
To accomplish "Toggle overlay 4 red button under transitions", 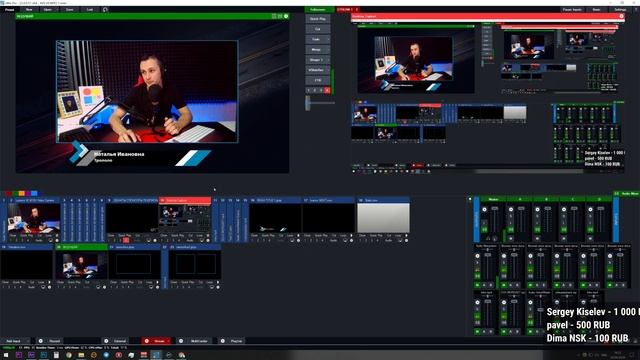I will click(x=327, y=90).
